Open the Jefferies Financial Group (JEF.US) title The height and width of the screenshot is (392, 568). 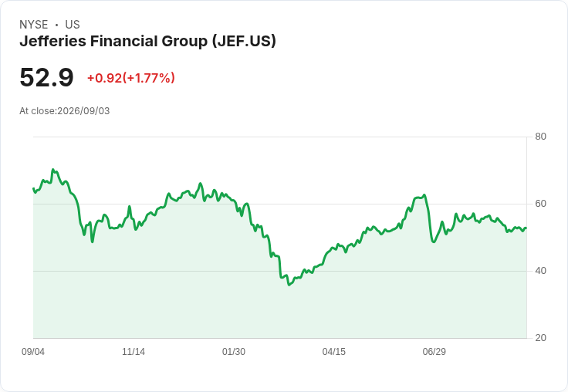148,41
